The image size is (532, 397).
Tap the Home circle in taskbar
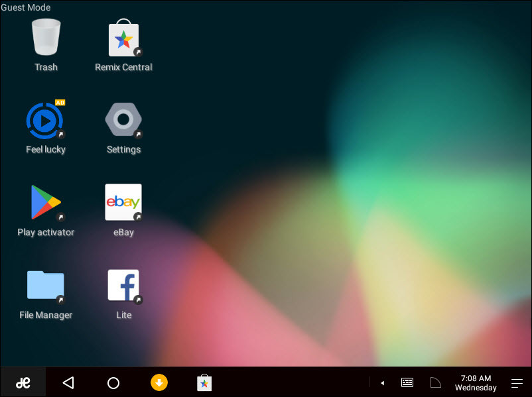click(x=113, y=383)
